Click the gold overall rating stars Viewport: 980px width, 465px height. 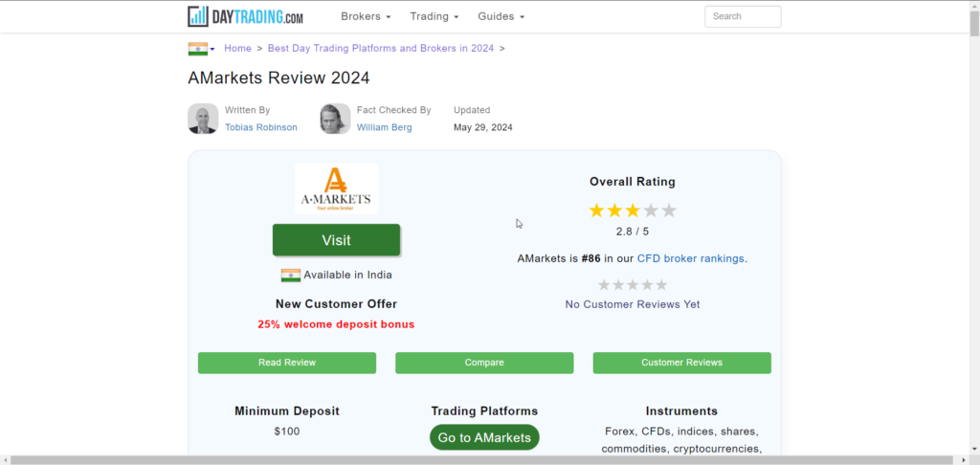tap(632, 210)
